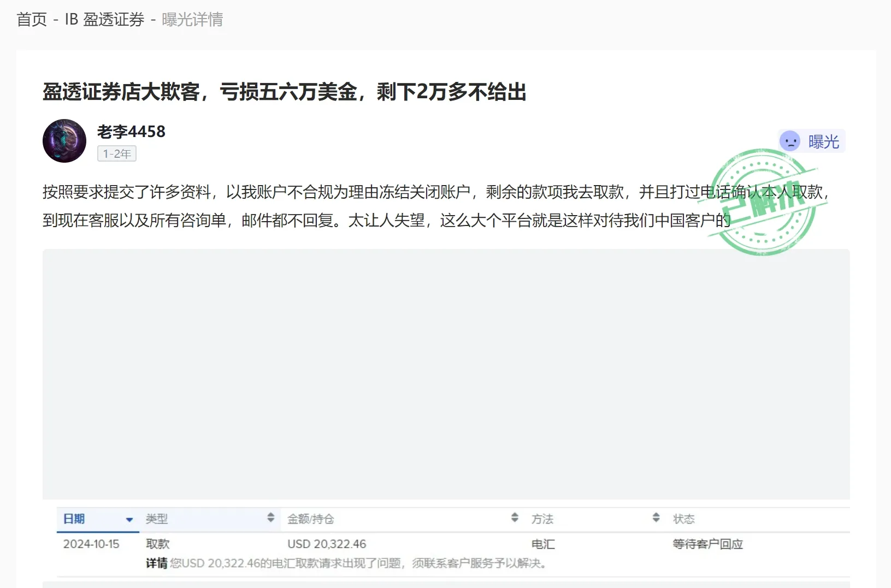Click the username 老李4458

point(131,132)
